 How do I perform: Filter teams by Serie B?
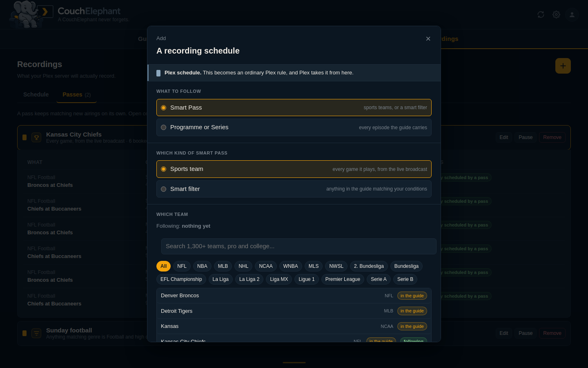coord(405,279)
